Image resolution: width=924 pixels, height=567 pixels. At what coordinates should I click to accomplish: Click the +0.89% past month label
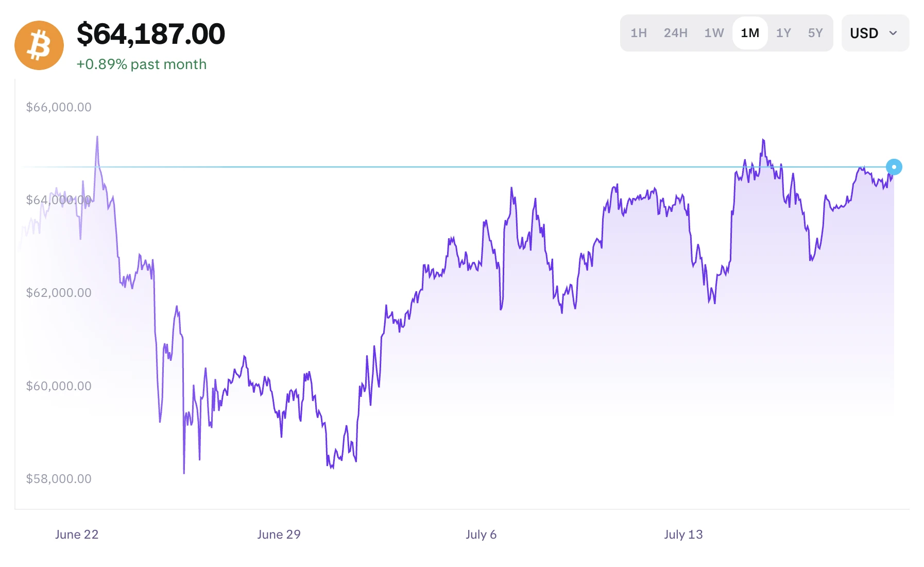[142, 64]
